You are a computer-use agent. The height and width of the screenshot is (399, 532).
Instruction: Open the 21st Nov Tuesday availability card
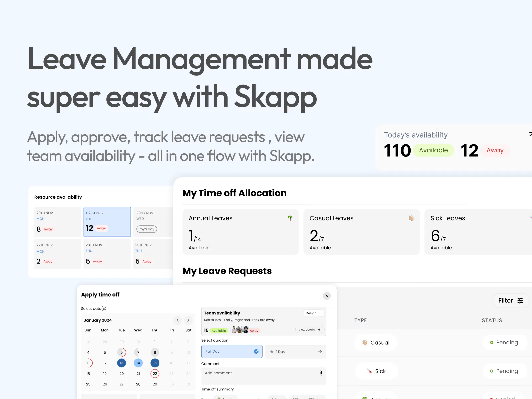(107, 222)
